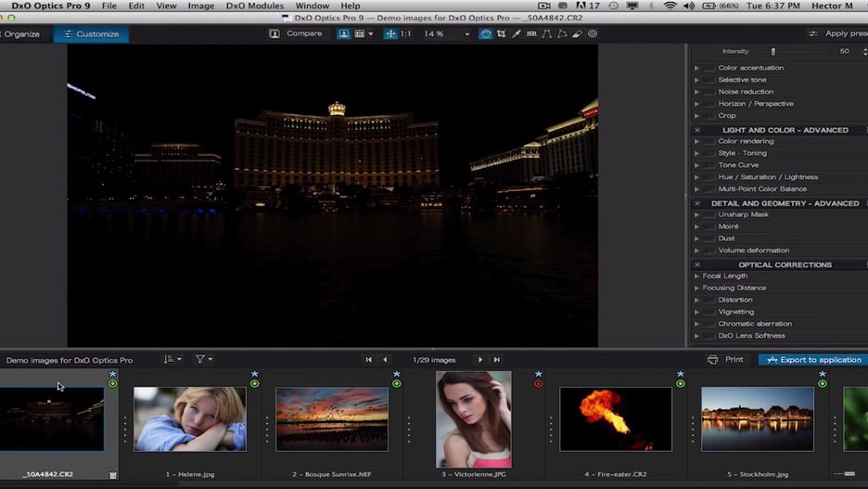Select the Crop tool in toolbar

(x=502, y=34)
